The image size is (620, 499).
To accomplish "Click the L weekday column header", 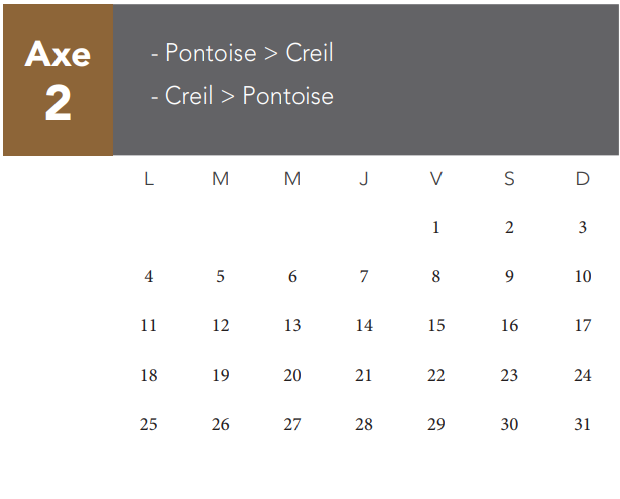I will [x=149, y=179].
